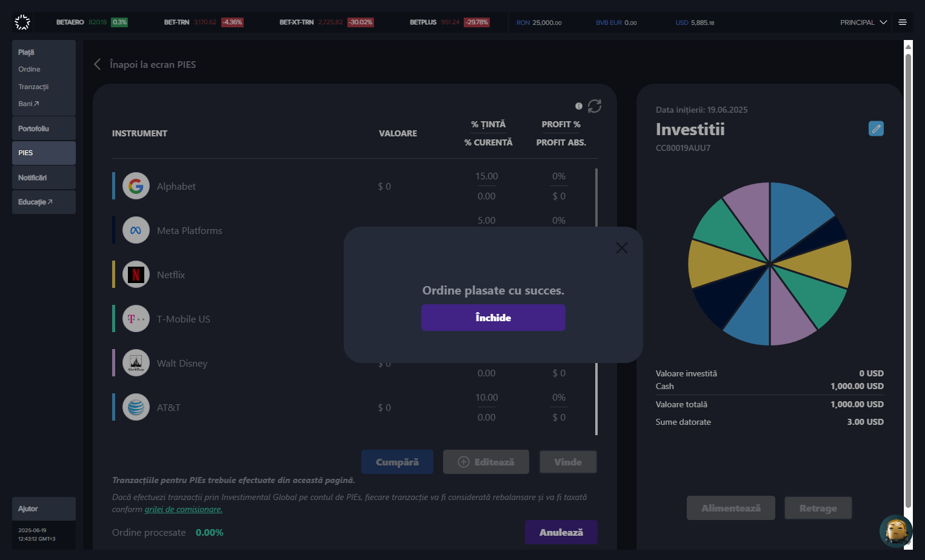Screen dimensions: 925x560
Task: Click the VALOARE column header
Action: 398,133
